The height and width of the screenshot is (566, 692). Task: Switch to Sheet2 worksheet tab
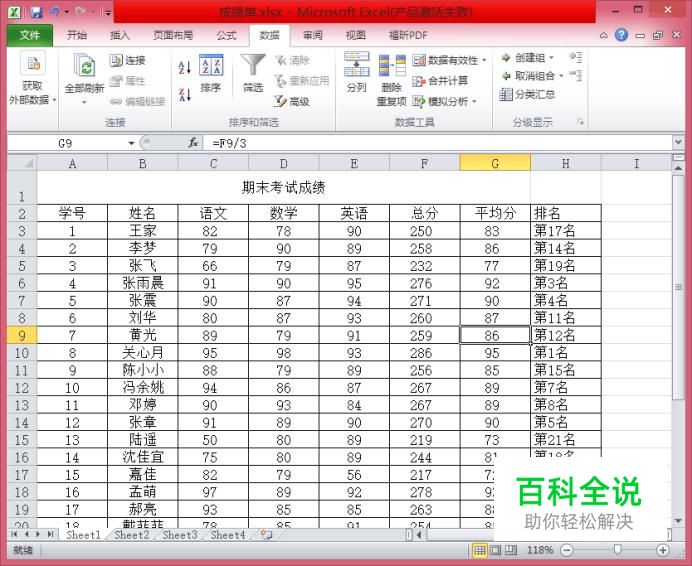pos(132,535)
